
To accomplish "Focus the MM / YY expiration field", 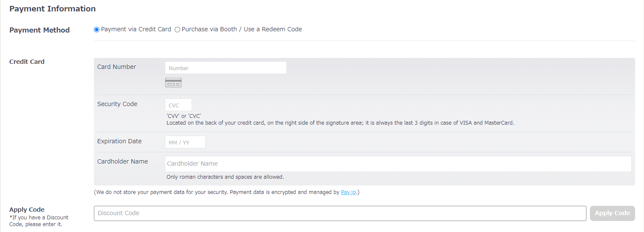I will pyautogui.click(x=185, y=142).
